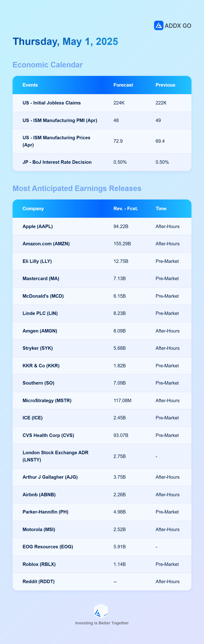Screen dimensions: 204x644
Task: Select the Thursday, May 1, 2025 heading
Action: 65,42
